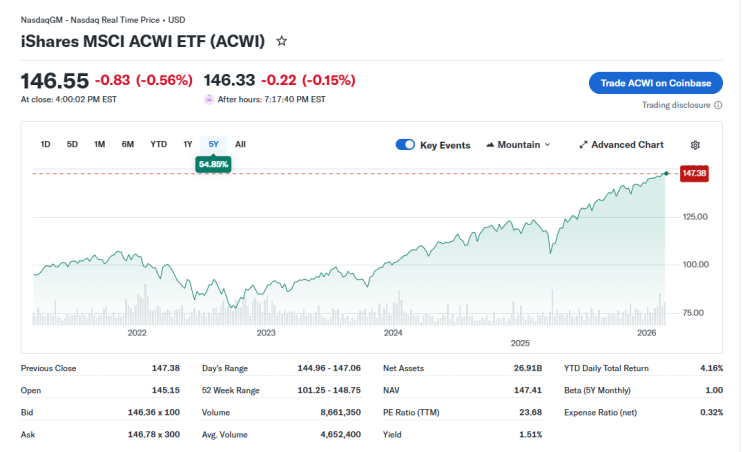
Task: Click the 147.38 price marker on chart
Action: click(x=694, y=173)
